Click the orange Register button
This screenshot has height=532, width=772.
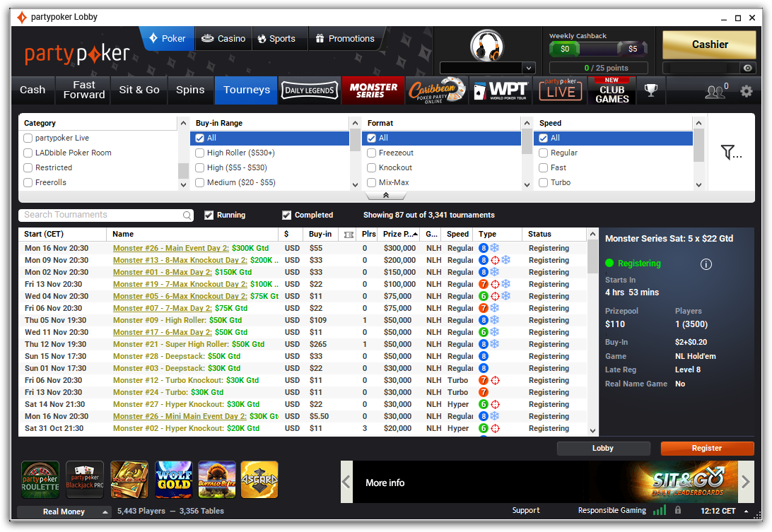coord(707,448)
